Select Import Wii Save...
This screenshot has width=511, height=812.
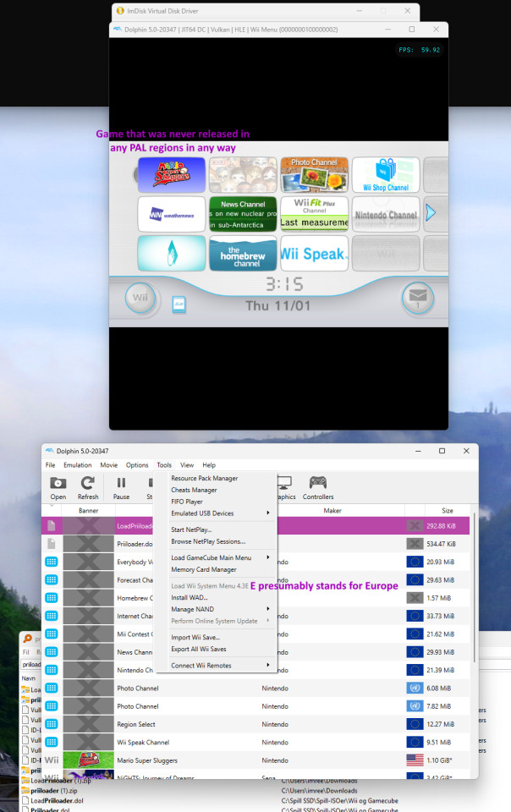coord(216,638)
